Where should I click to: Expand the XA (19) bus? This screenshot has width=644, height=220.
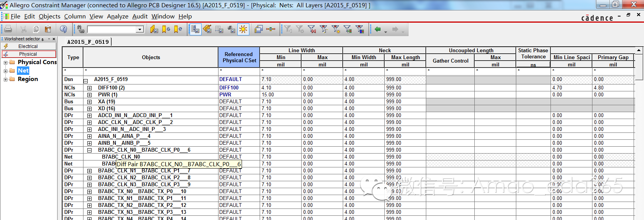89,102
